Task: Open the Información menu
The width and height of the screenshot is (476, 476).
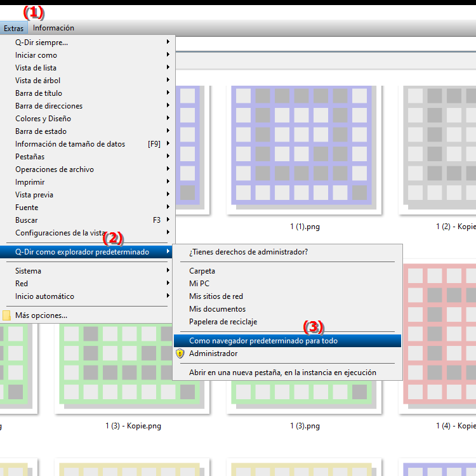Action: (x=53, y=28)
